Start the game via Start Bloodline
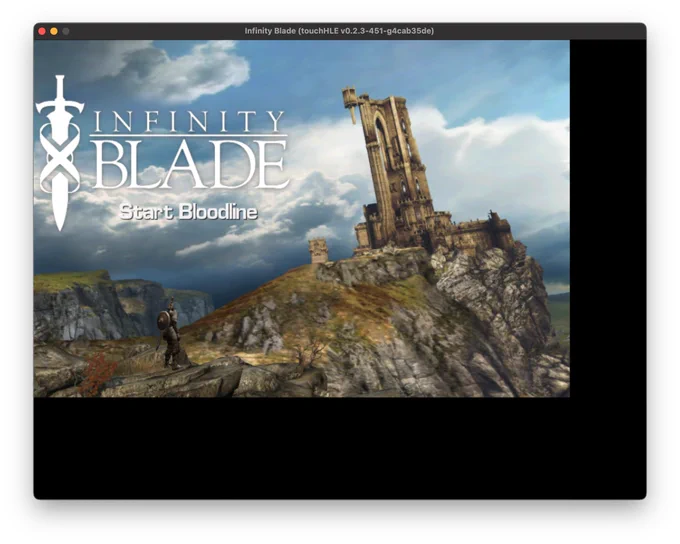 pos(188,212)
